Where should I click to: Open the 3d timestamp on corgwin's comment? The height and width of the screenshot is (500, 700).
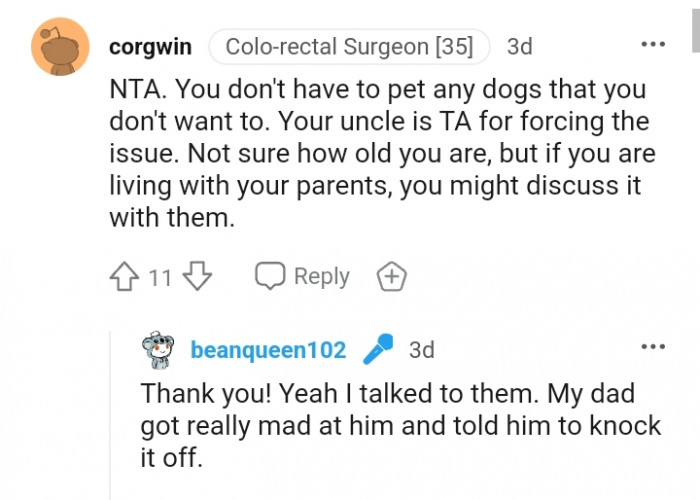(x=519, y=47)
